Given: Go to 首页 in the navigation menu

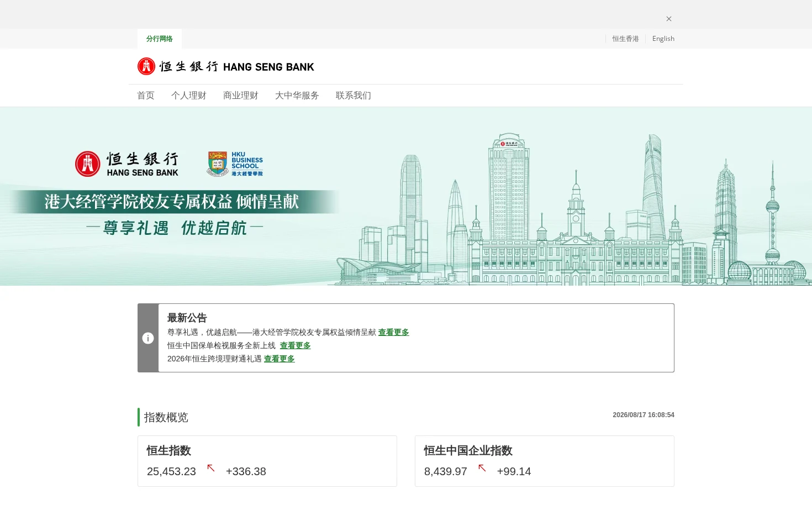Looking at the screenshot, I should tap(146, 96).
